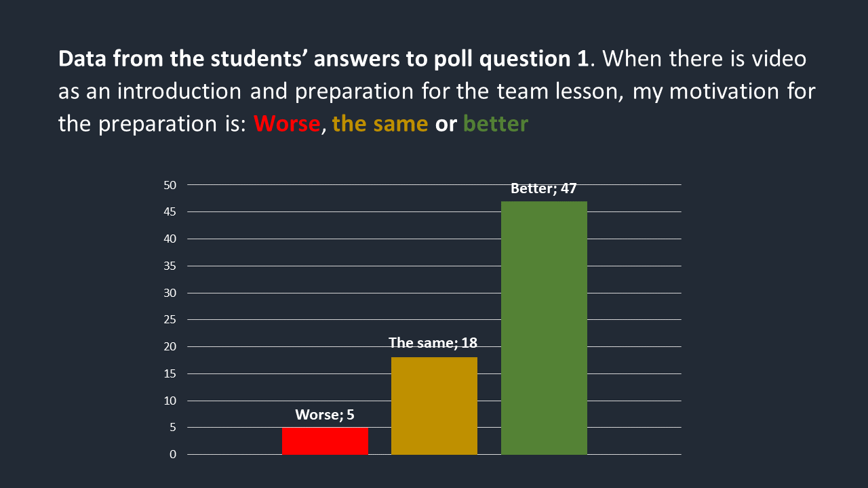Select the axis label 0
Screen dimensions: 868x488
tap(173, 455)
